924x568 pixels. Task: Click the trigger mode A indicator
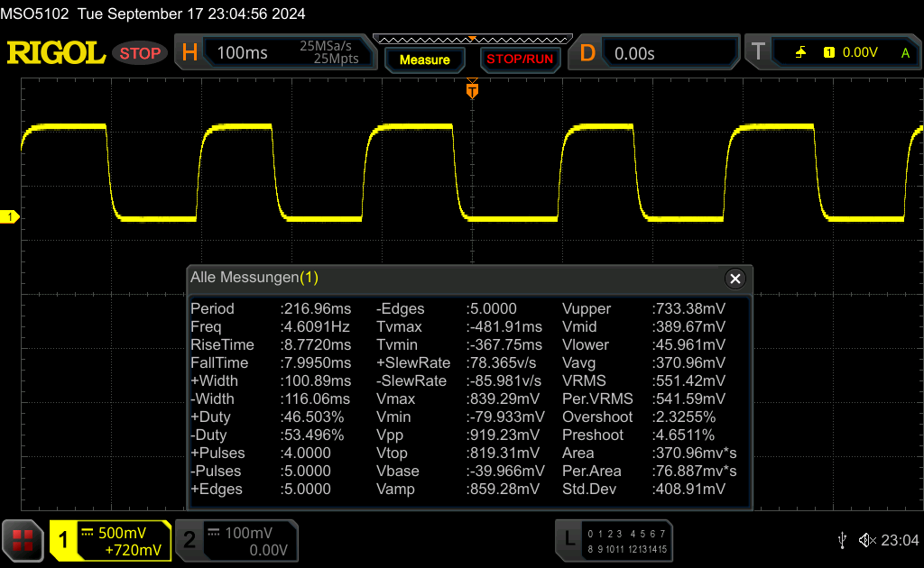tap(905, 53)
